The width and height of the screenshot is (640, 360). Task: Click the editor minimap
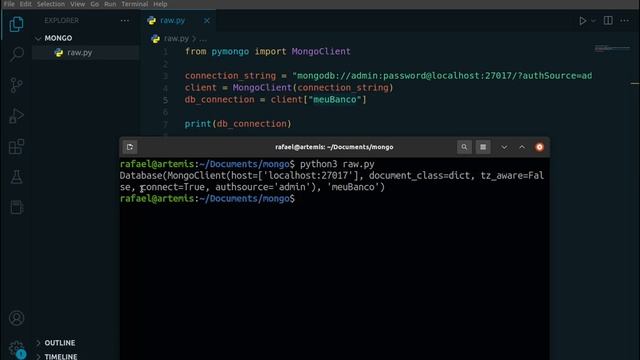[611, 49]
